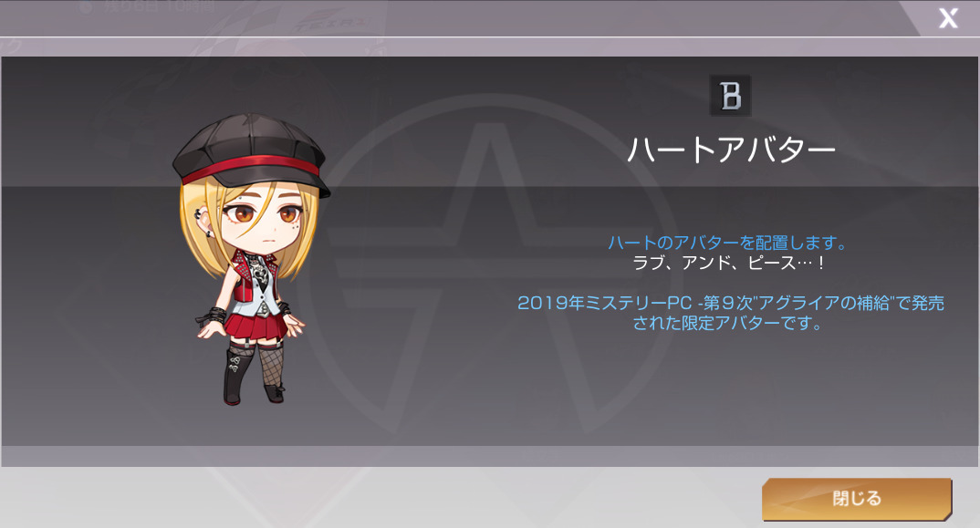The image size is (980, 528).
Task: Click the avatar's red studded vest
Action: point(255,274)
